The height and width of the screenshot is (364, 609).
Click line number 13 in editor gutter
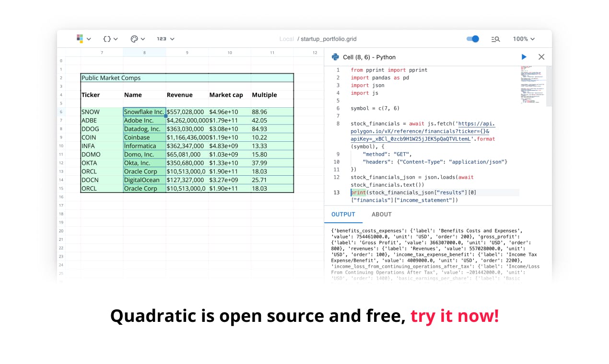pyautogui.click(x=337, y=193)
